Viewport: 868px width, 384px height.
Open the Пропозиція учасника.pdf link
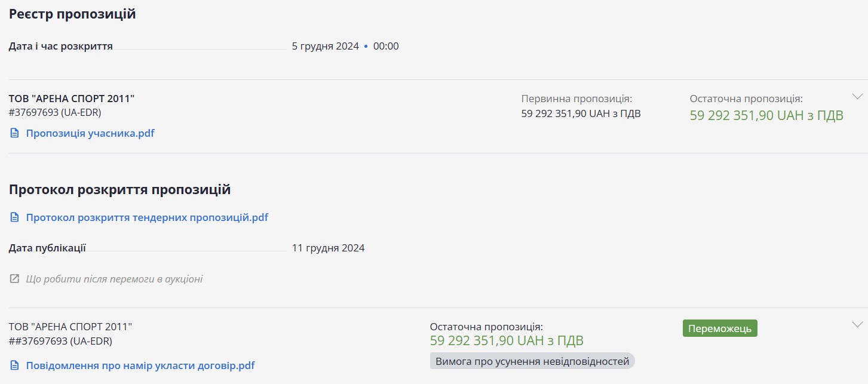[x=90, y=133]
